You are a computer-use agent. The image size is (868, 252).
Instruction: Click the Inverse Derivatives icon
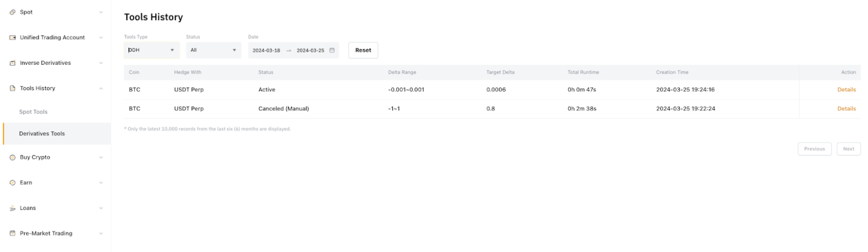coord(12,63)
